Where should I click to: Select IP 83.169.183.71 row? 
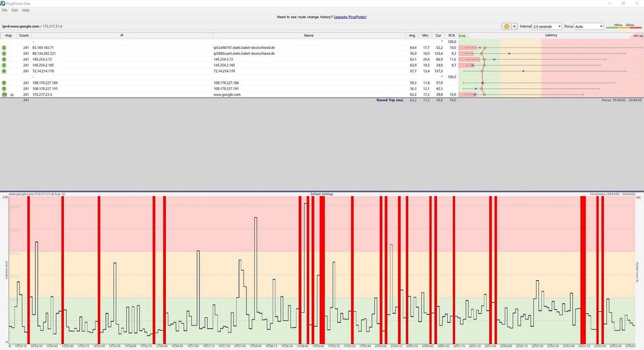coord(43,48)
